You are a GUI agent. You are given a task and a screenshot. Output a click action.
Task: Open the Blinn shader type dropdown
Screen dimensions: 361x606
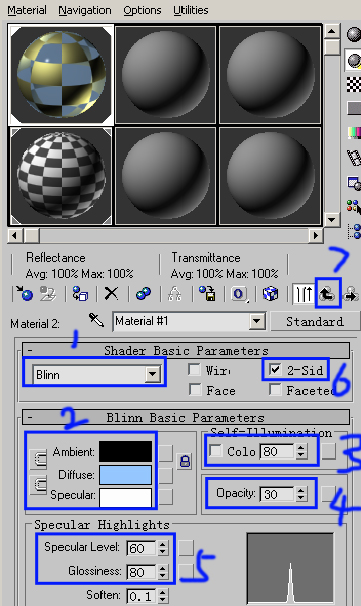(153, 374)
